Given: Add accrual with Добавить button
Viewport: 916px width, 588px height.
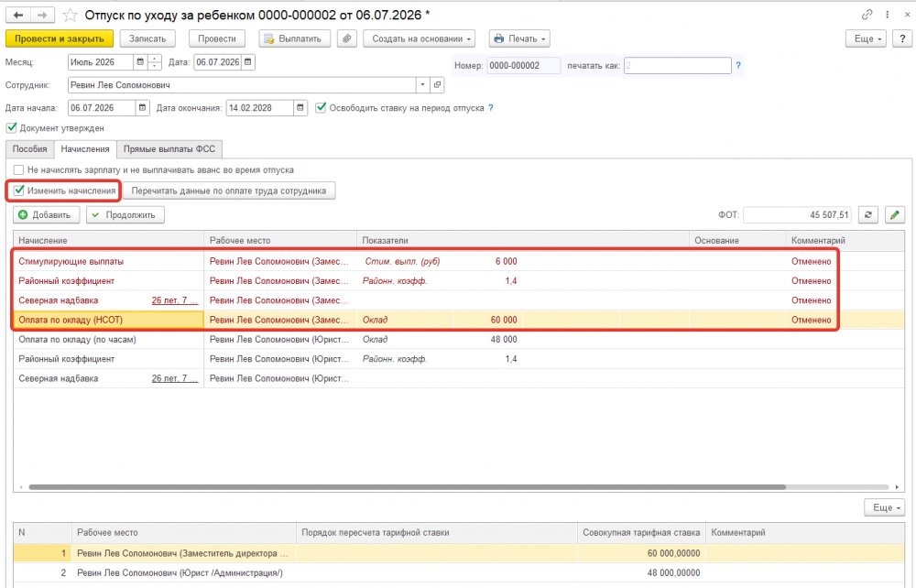Looking at the screenshot, I should click(46, 215).
